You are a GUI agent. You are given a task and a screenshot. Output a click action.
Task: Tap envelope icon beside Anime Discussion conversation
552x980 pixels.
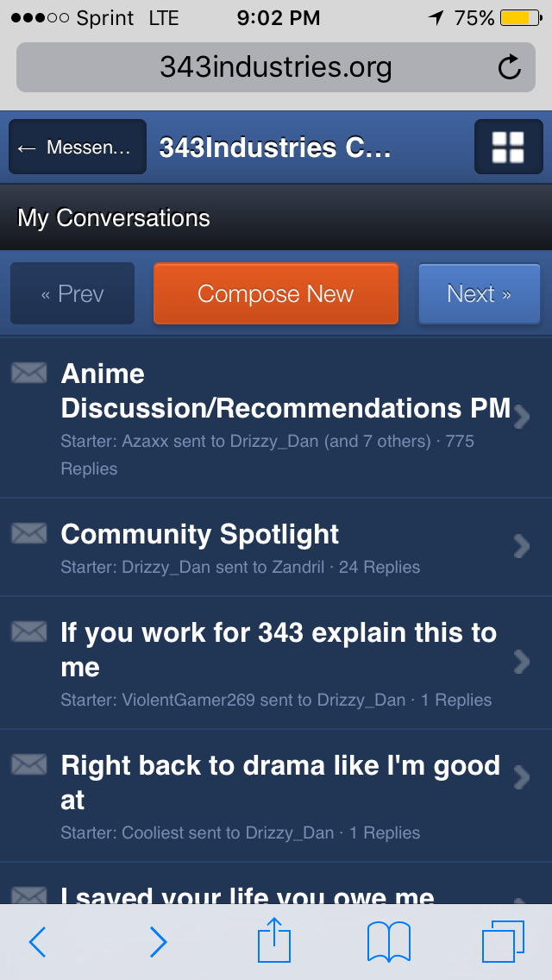click(28, 373)
